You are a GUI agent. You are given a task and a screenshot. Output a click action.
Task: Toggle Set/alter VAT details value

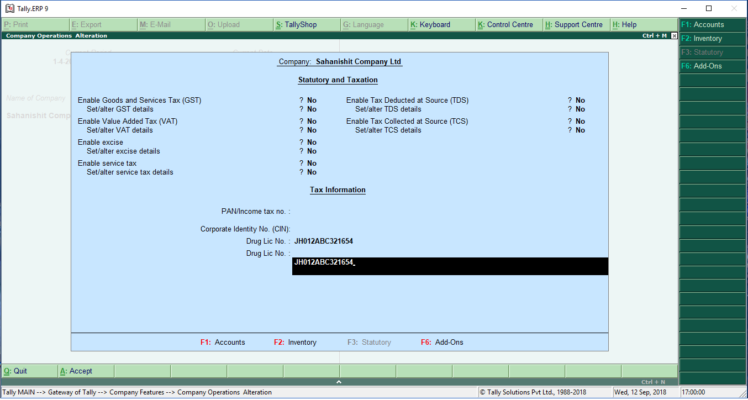click(312, 130)
